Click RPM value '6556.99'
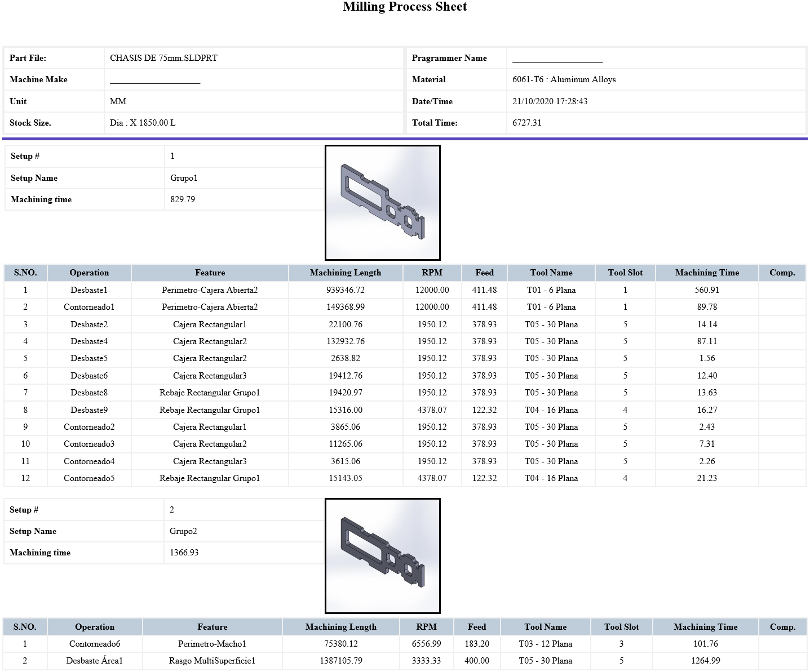The width and height of the screenshot is (810, 672). pyautogui.click(x=426, y=644)
